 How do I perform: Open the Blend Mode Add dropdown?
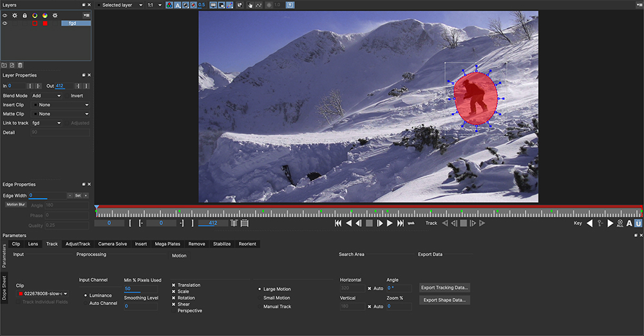click(46, 95)
